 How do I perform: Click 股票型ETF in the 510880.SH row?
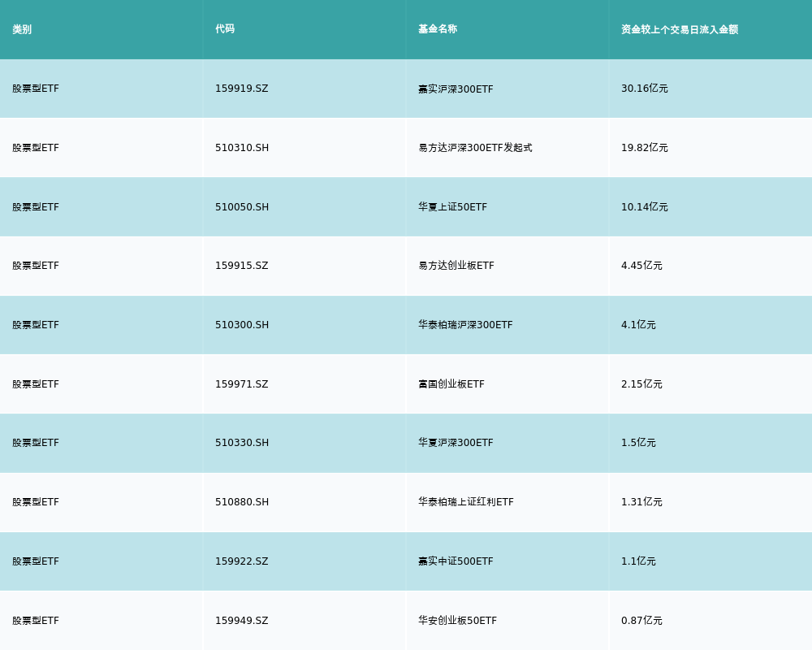coord(36,502)
